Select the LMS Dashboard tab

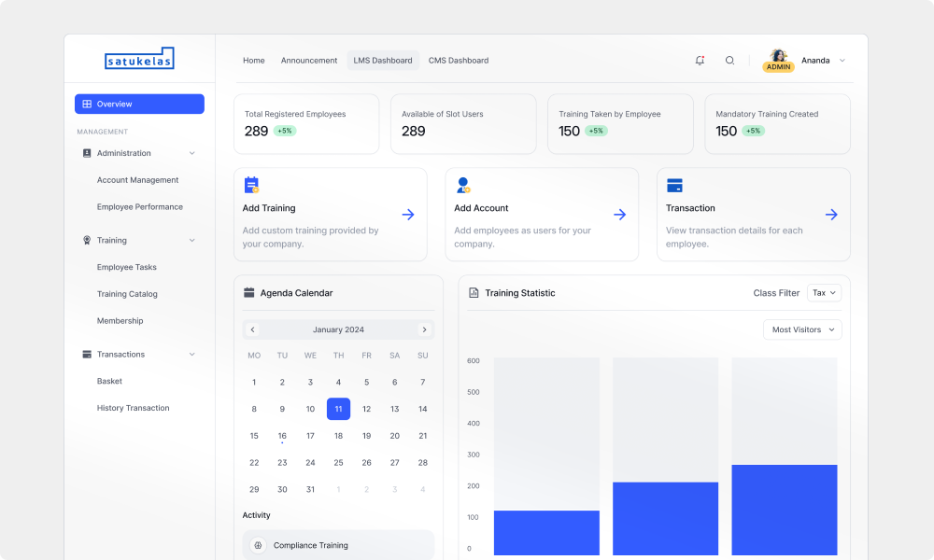coord(383,60)
